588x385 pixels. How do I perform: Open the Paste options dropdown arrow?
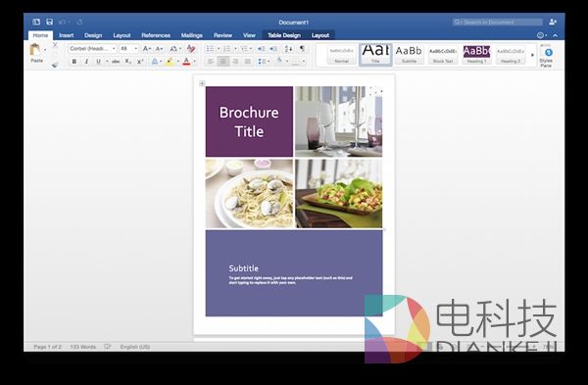(x=45, y=50)
